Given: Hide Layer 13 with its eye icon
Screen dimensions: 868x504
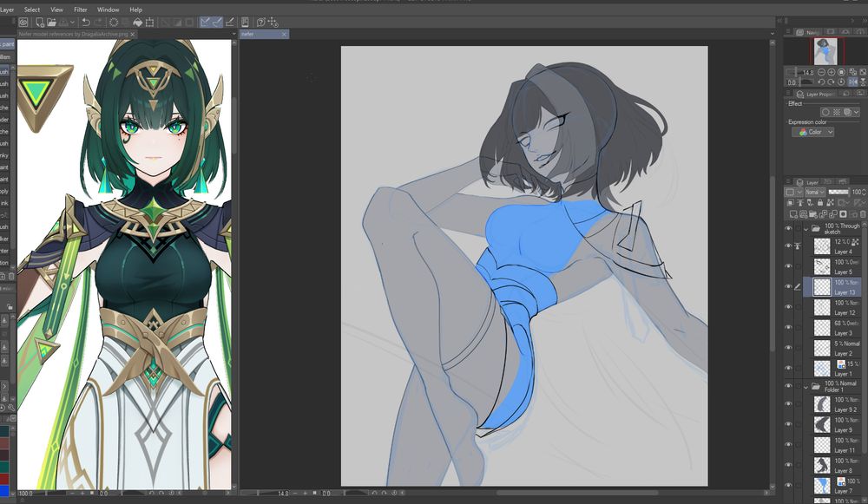Looking at the screenshot, I should pyautogui.click(x=788, y=286).
